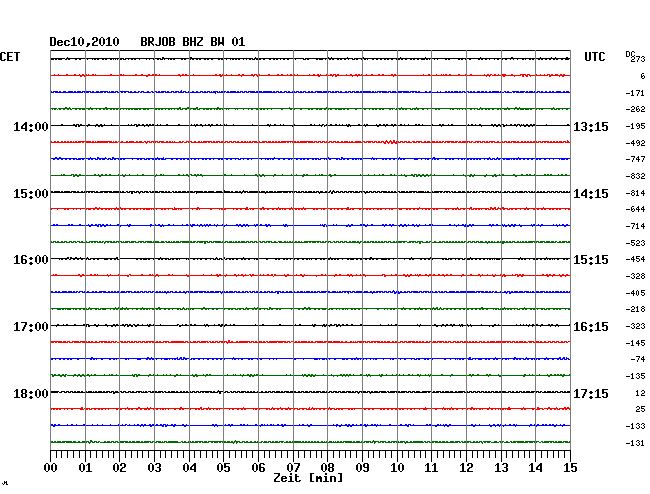The width and height of the screenshot is (650, 494).
Task: Click the DC offset value -328
Action: pos(635,276)
